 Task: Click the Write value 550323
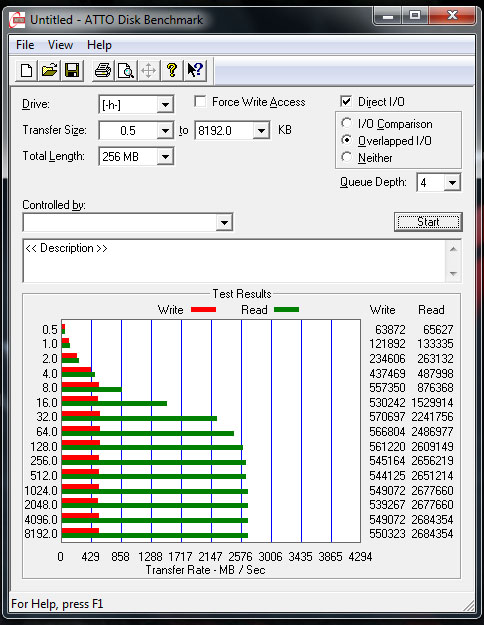(387, 534)
